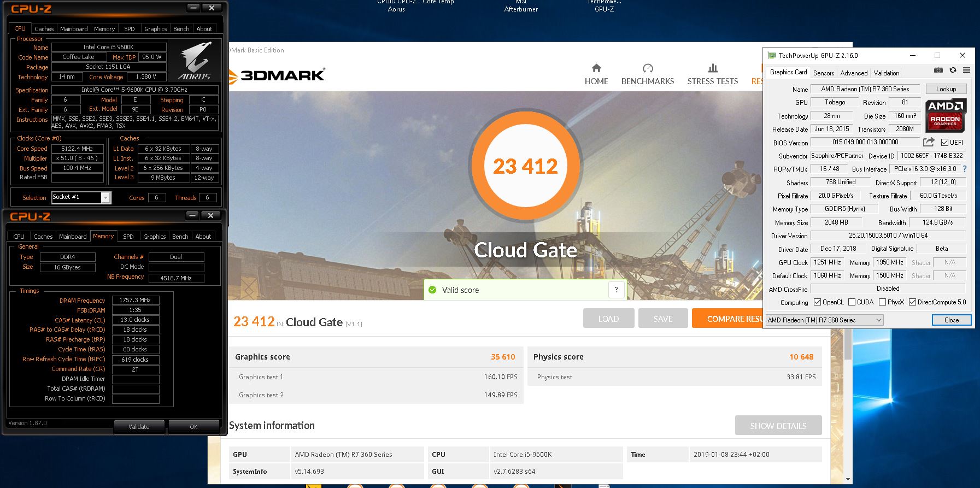Click the Time value 2019-01-08 23:44 +02:00

coord(731,454)
